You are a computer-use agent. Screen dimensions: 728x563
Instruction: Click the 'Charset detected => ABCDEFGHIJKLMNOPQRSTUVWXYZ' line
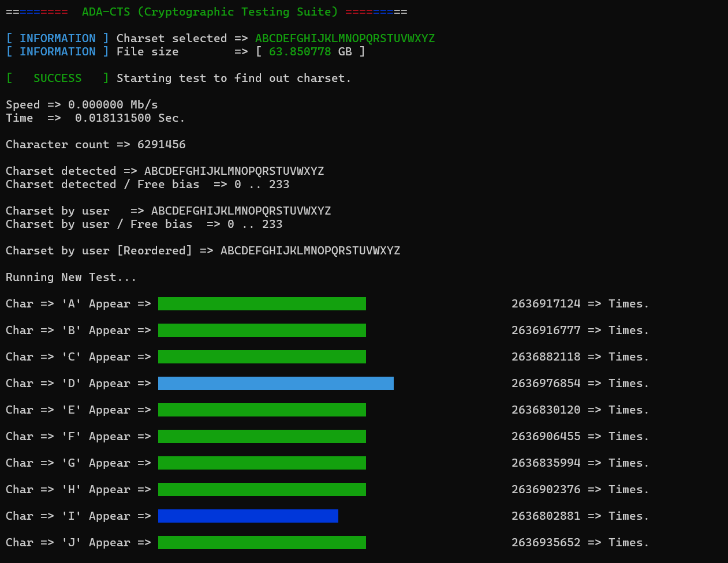tap(165, 171)
